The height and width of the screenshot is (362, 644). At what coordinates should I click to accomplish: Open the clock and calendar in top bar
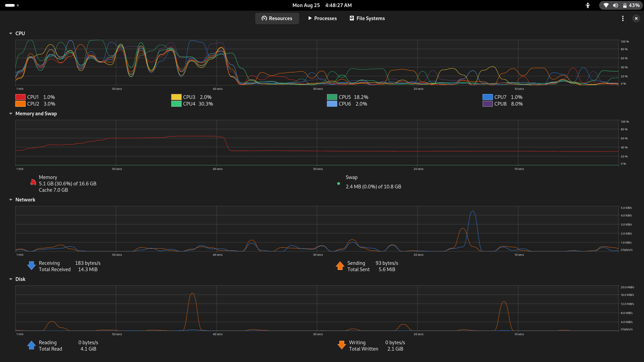pos(322,5)
